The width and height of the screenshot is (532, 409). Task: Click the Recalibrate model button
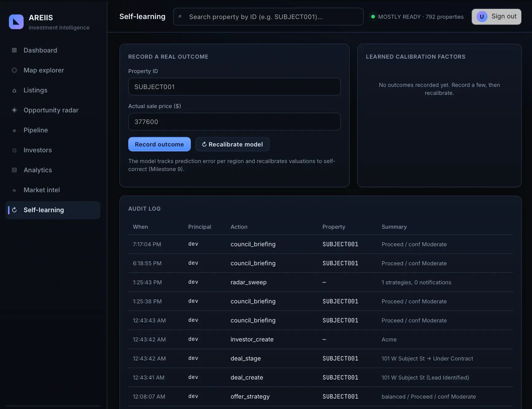(x=232, y=144)
